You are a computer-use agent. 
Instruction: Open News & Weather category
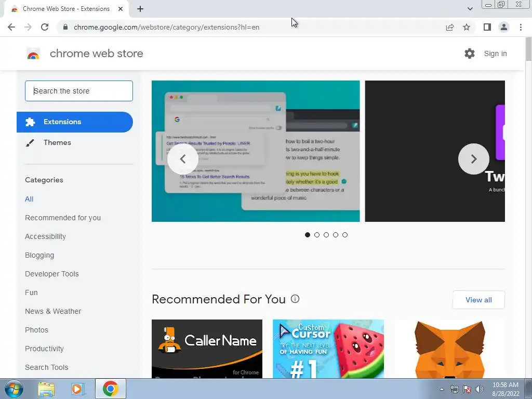[x=53, y=311]
